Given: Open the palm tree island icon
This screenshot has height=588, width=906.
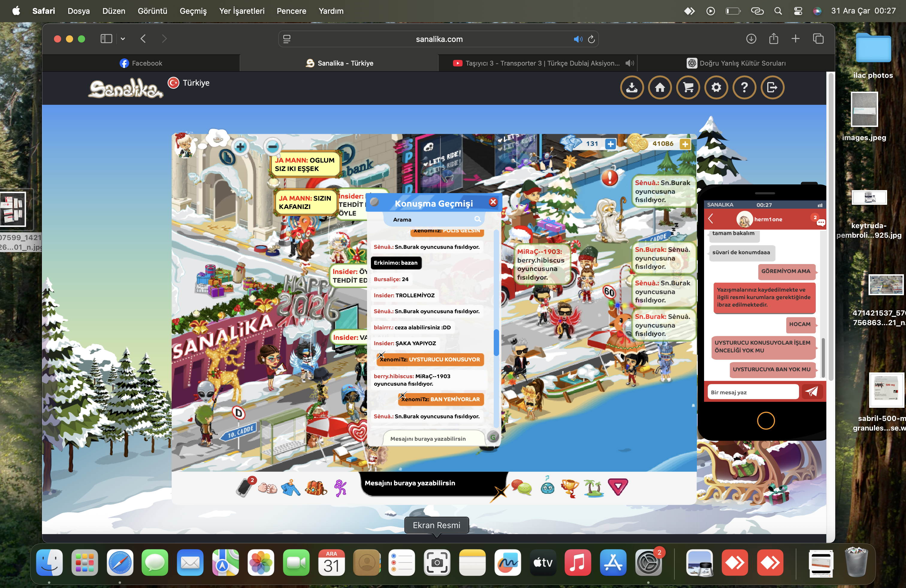Looking at the screenshot, I should point(594,488).
